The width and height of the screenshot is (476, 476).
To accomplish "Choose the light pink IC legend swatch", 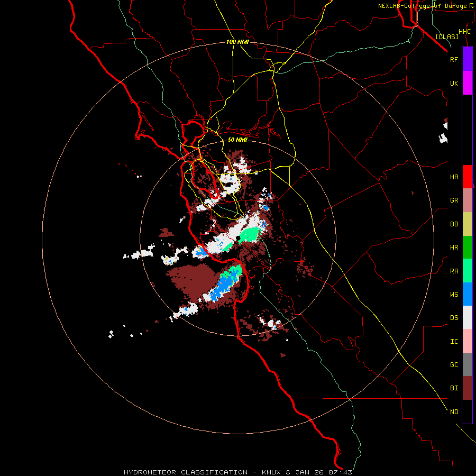I will (x=467, y=341).
